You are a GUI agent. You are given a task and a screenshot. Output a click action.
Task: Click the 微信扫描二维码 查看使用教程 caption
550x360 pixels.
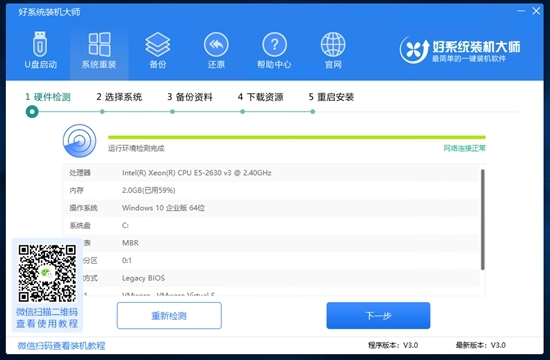[47, 318]
